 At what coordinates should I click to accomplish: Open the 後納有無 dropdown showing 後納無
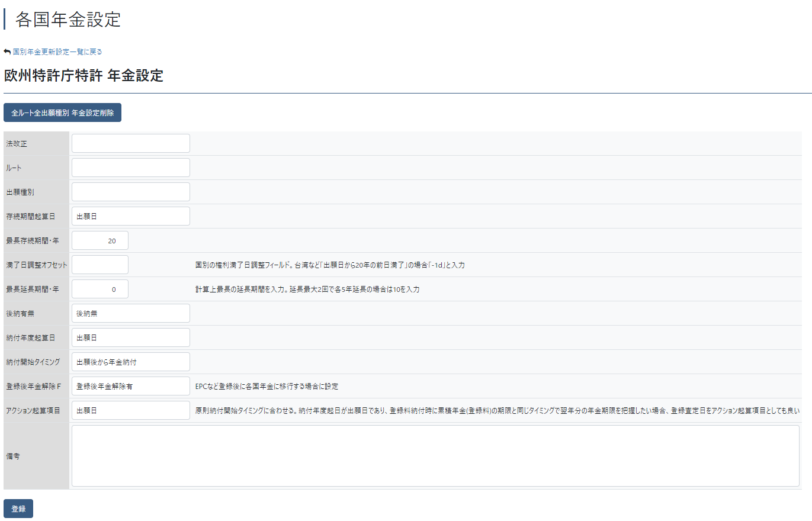(x=131, y=313)
